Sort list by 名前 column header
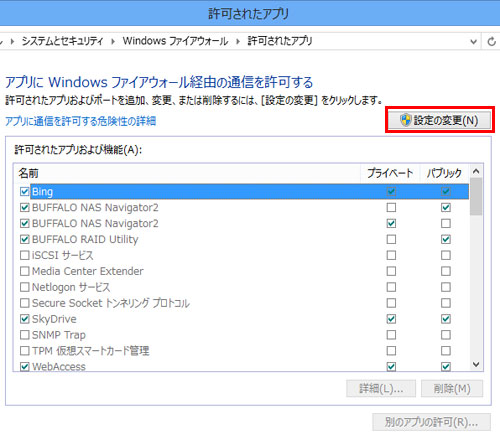The height and width of the screenshot is (440, 500). [187, 173]
